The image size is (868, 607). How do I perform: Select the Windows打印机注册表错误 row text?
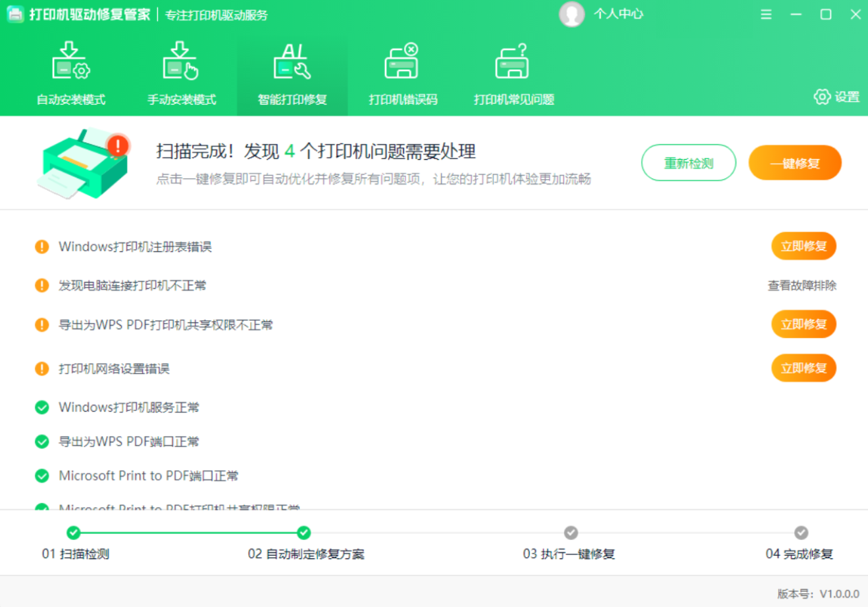click(x=135, y=247)
